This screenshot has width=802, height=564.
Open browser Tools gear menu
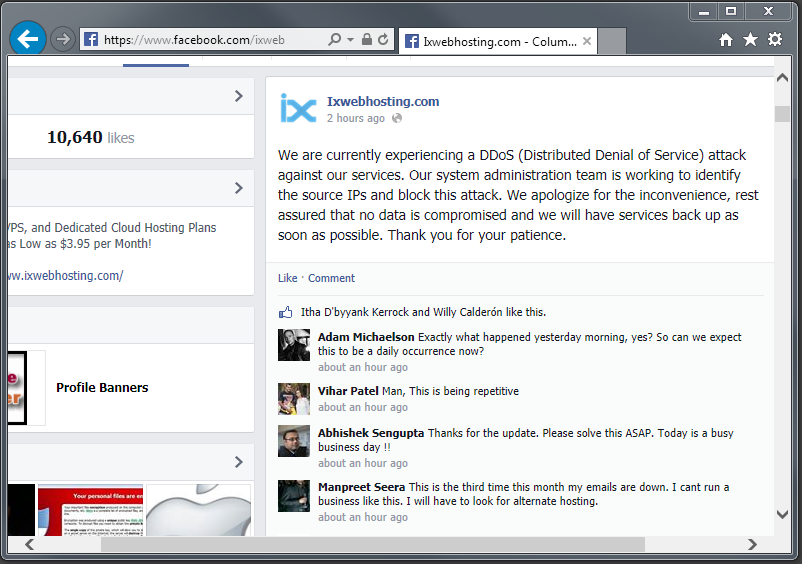775,39
